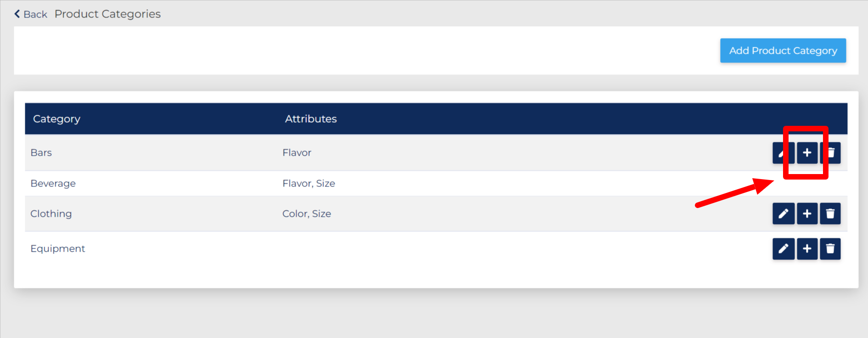The width and height of the screenshot is (868, 338).
Task: Add attribute to Clothing with plus icon
Action: (x=807, y=214)
